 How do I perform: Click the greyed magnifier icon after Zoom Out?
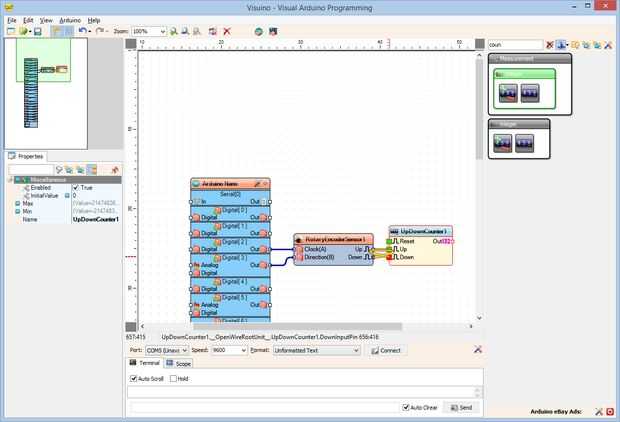(x=197, y=31)
